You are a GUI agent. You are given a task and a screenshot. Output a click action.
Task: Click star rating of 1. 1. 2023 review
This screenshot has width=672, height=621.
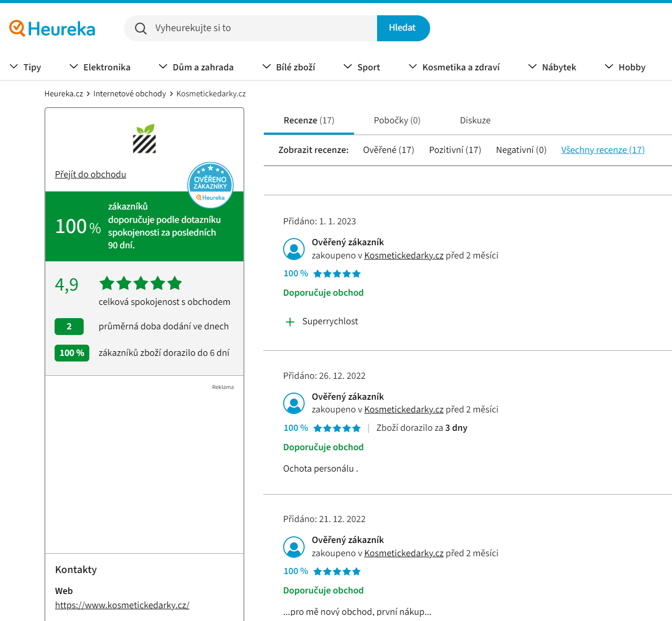[337, 274]
